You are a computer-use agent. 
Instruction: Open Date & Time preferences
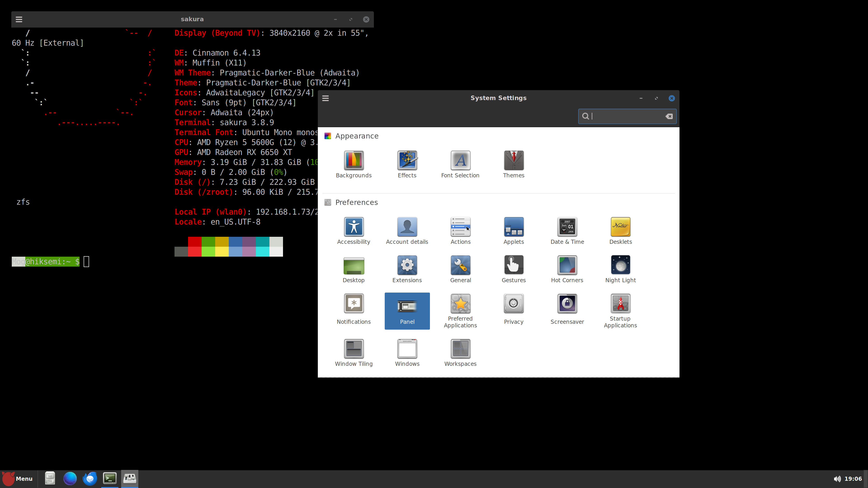567,231
